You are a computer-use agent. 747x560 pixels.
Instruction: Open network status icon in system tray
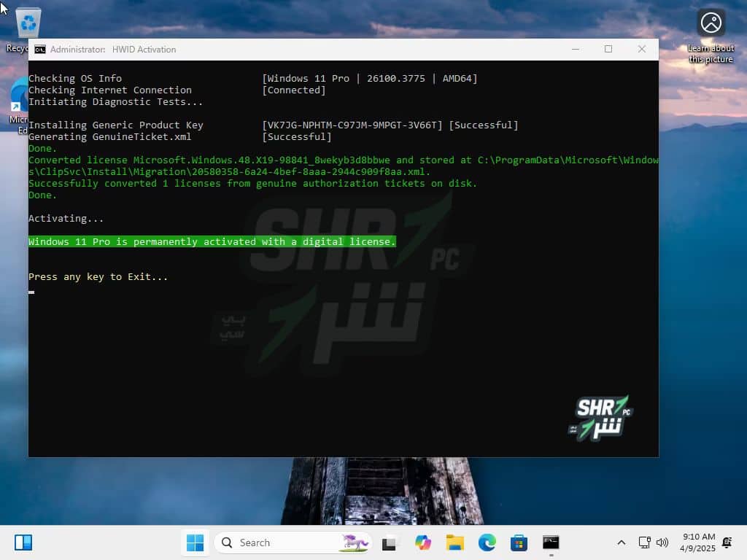tap(644, 542)
